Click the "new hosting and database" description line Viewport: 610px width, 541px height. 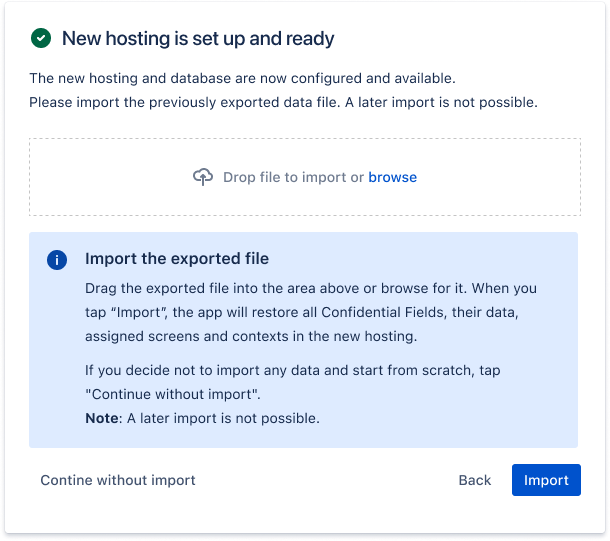[x=244, y=78]
